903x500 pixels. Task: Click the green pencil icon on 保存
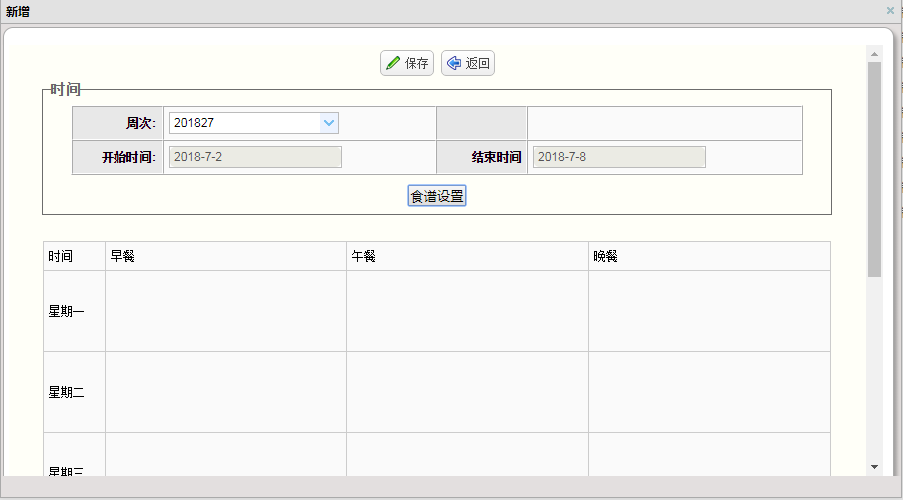click(393, 63)
